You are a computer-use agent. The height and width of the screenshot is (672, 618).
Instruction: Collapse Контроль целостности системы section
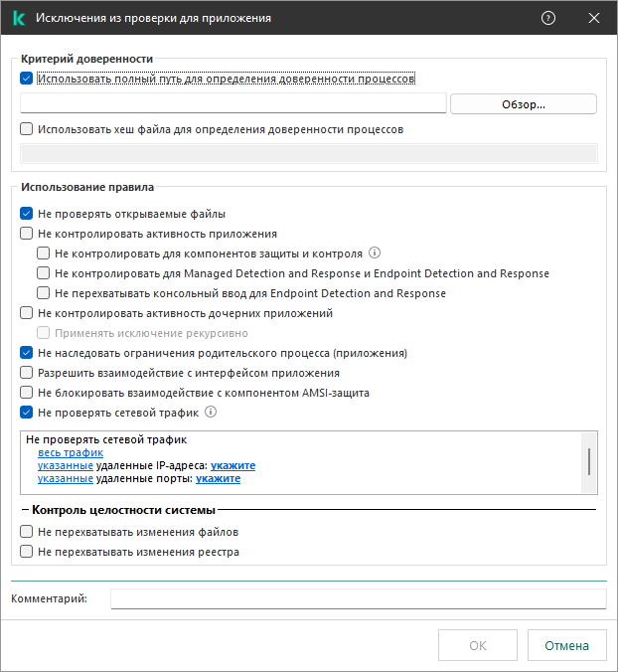25,510
